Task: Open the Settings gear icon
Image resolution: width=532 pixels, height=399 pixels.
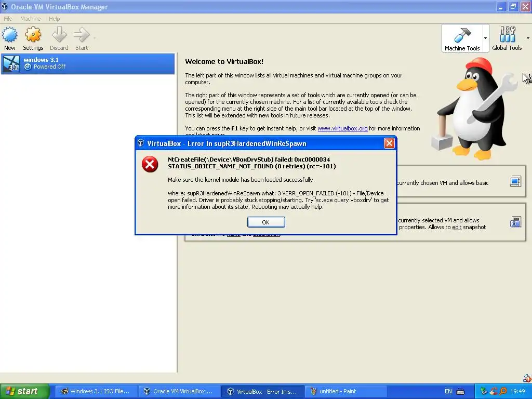Action: (x=33, y=35)
